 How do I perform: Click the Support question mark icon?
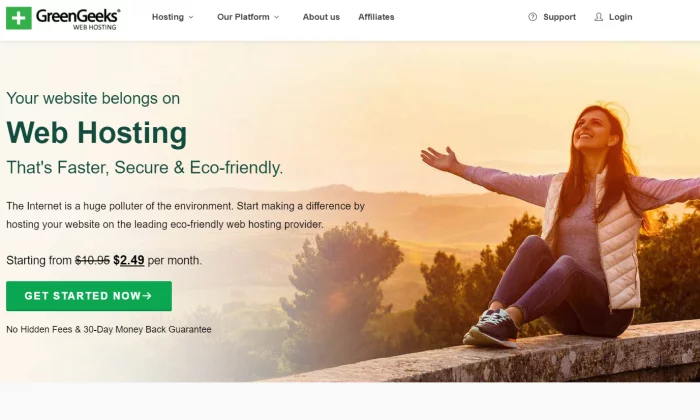(533, 17)
